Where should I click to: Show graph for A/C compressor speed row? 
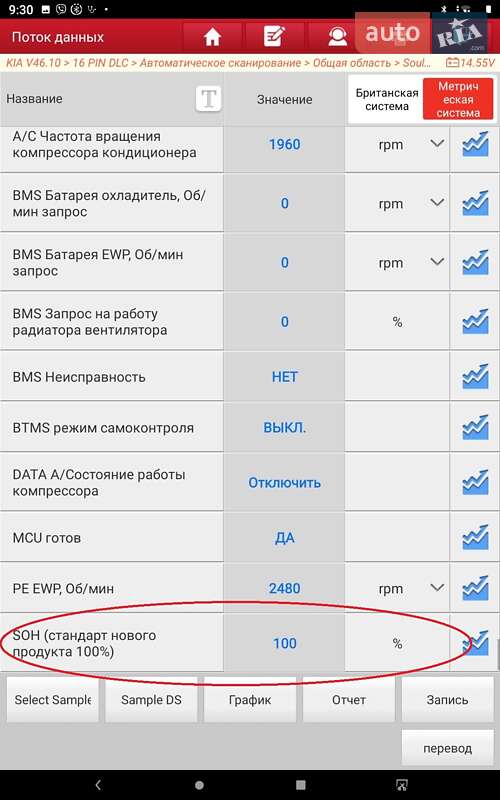[x=475, y=144]
